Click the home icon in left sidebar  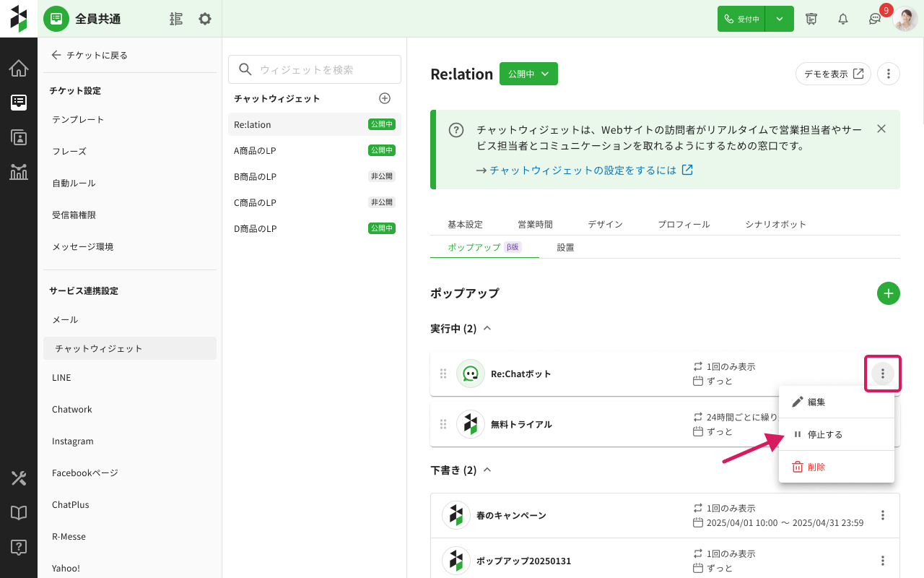pos(19,69)
